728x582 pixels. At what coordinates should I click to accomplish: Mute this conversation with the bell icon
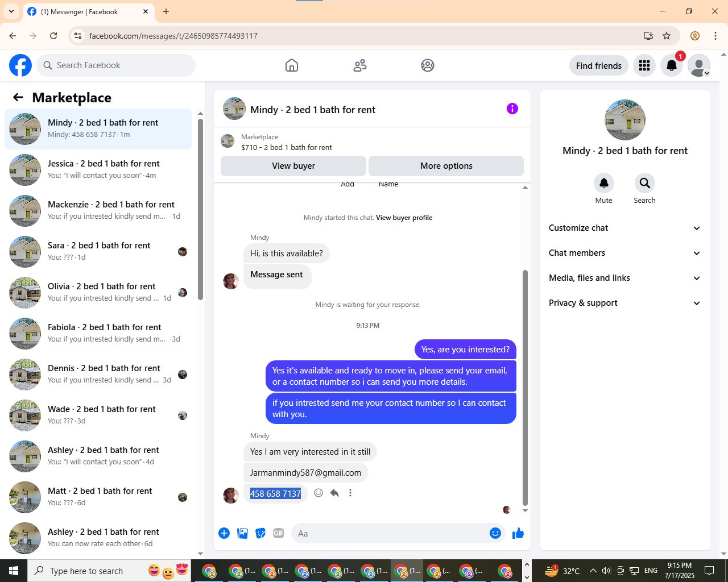pyautogui.click(x=604, y=183)
